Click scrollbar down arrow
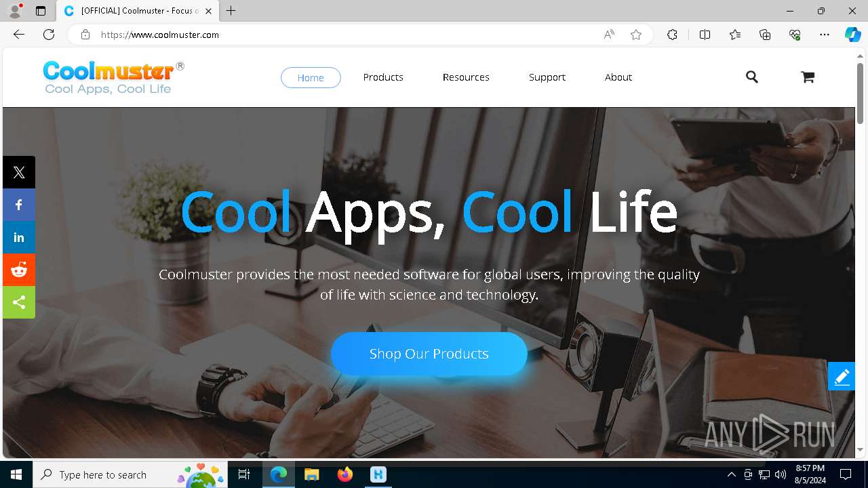Viewport: 868px width, 488px height. [860, 449]
